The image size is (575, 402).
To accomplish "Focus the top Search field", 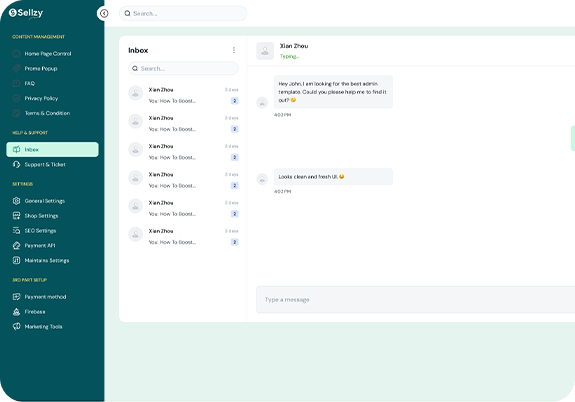I will tap(183, 14).
